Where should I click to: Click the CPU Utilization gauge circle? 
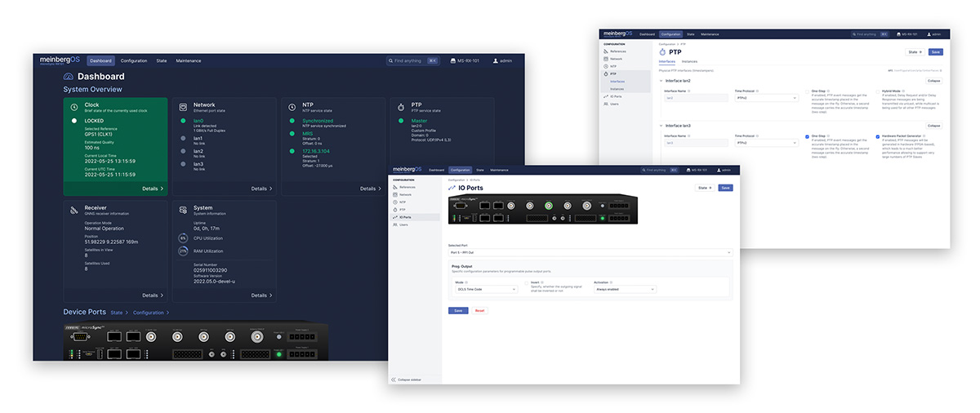pyautogui.click(x=184, y=238)
